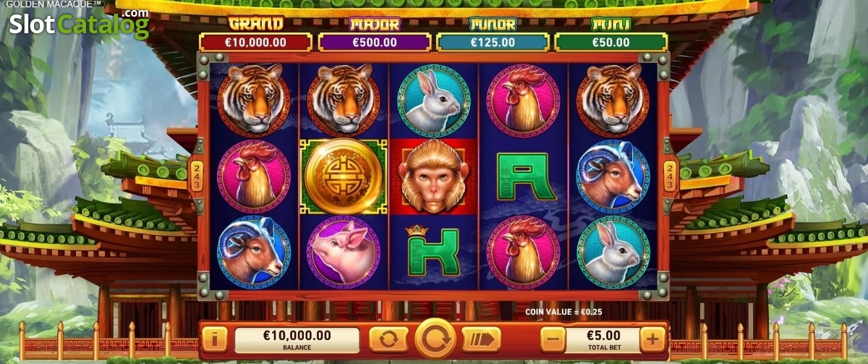The image size is (868, 364).
Task: Select the Minor jackpot €125.00 box
Action: tap(493, 42)
